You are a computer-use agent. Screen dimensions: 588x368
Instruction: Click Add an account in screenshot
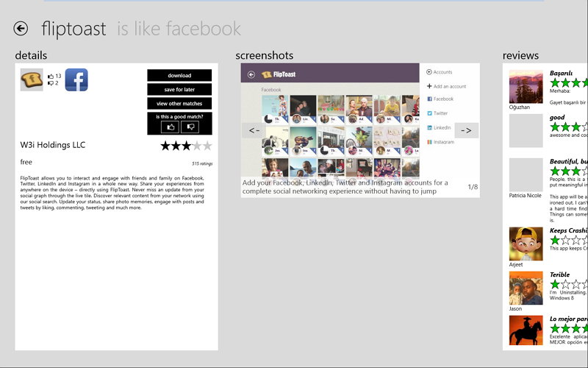click(x=446, y=86)
